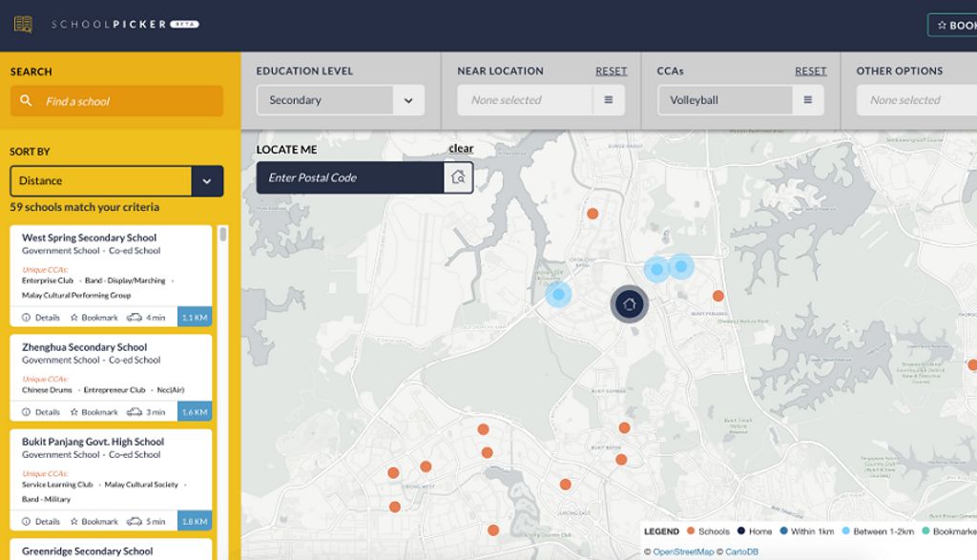The width and height of the screenshot is (977, 560).
Task: Click Service Learning Club text in Bukit Panjang card
Action: coord(57,485)
